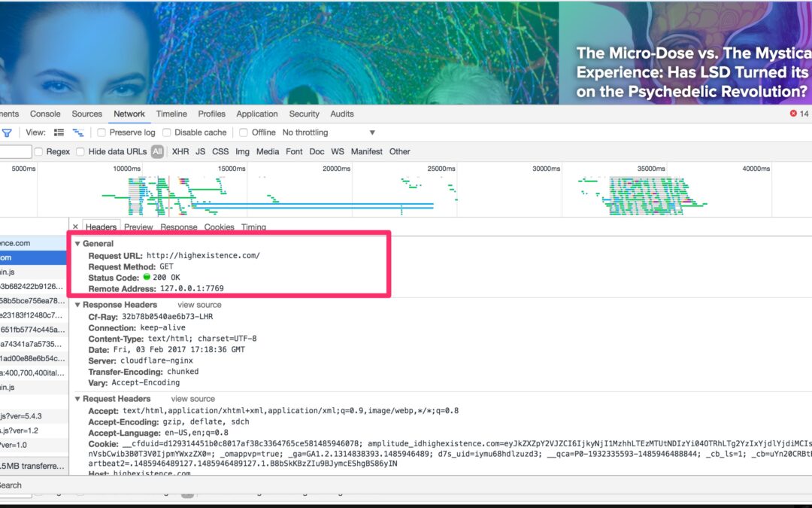This screenshot has height=508, width=812.
Task: Filter requests by Font
Action: pyautogui.click(x=294, y=152)
